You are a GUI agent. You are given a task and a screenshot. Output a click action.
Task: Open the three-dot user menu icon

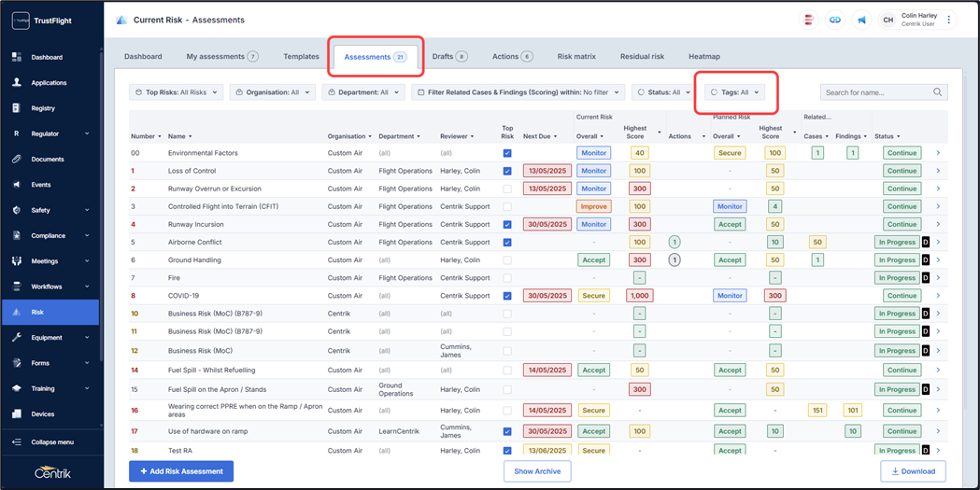pyautogui.click(x=949, y=20)
